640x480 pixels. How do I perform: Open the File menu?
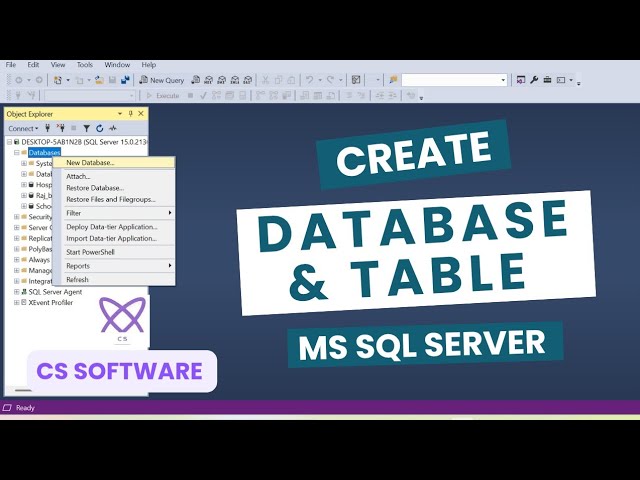pos(11,64)
